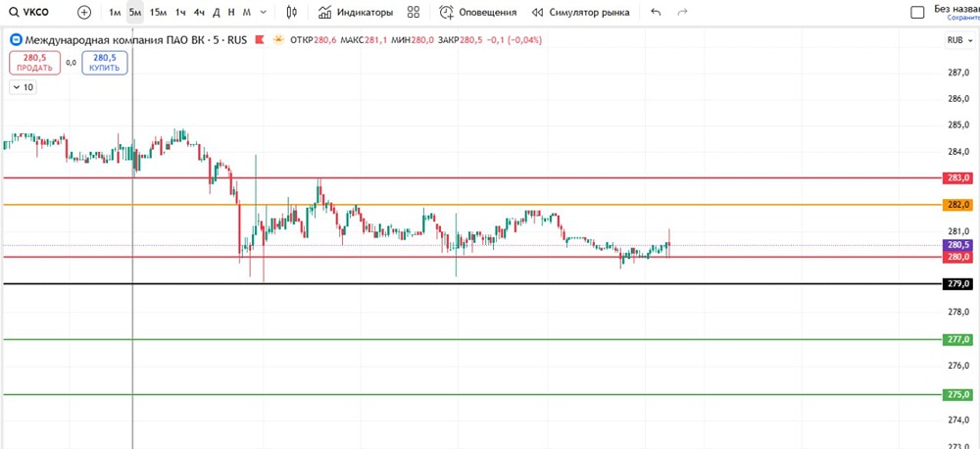Click the ОТКР 280,6 open value
The image size is (980, 449).
point(314,40)
